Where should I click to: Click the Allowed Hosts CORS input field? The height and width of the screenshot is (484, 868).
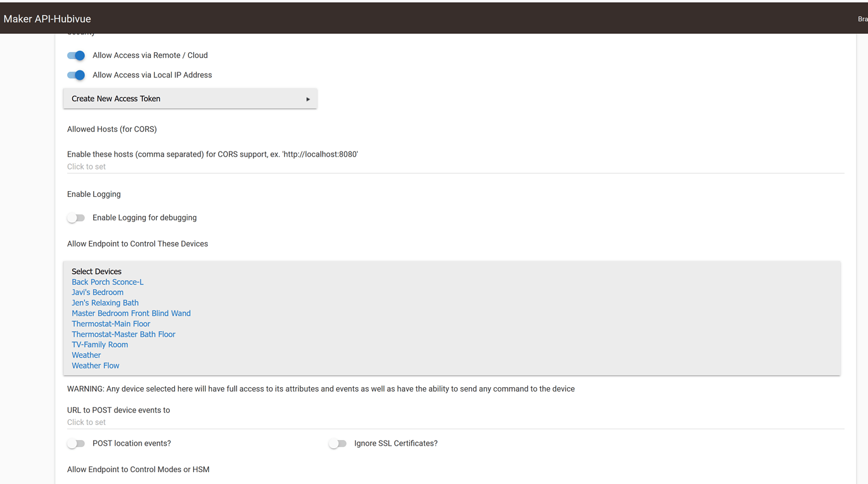click(455, 167)
